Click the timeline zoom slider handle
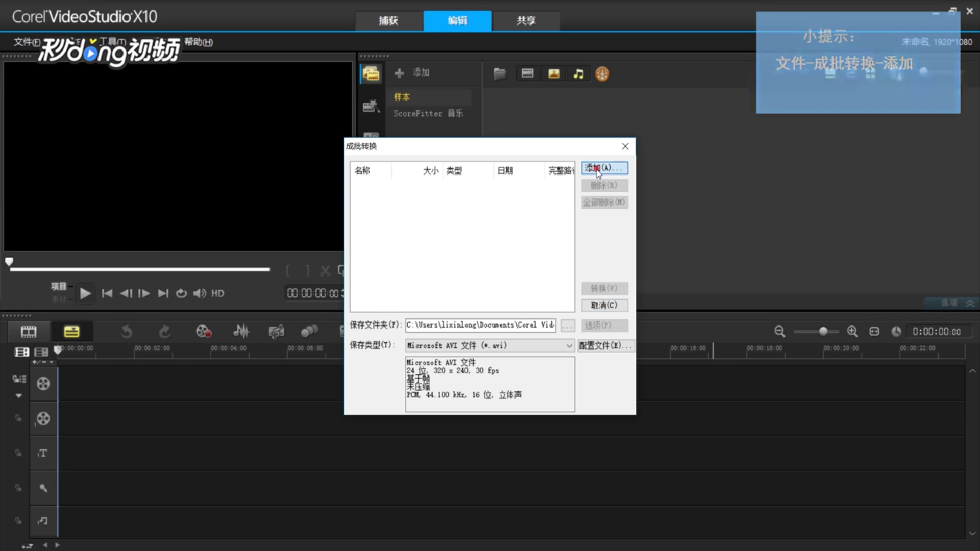 tap(823, 332)
